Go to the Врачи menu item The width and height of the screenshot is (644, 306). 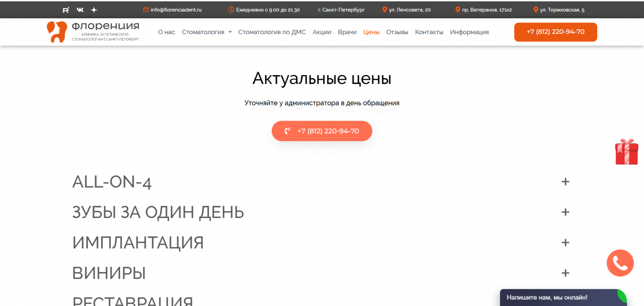click(x=347, y=32)
